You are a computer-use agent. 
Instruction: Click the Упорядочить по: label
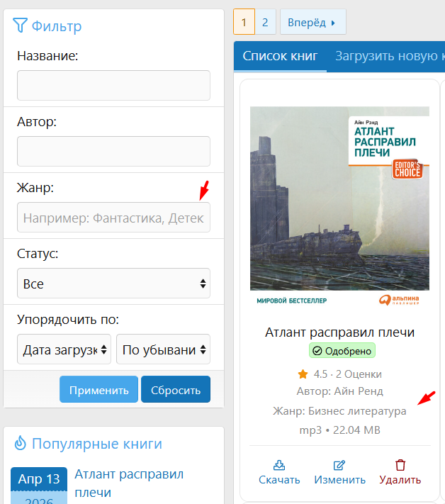pyautogui.click(x=68, y=320)
